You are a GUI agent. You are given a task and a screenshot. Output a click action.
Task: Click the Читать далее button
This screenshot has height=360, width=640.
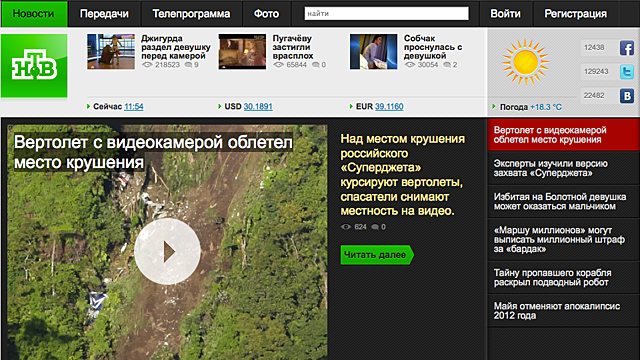377,255
